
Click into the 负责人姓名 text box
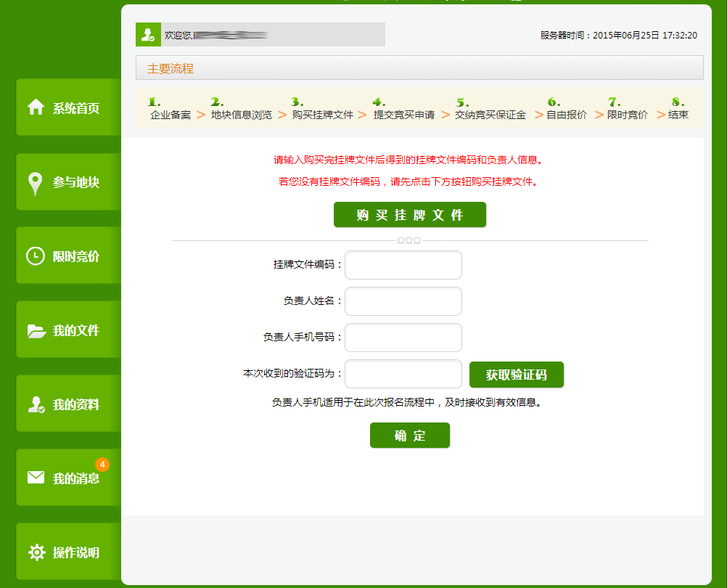[x=403, y=301]
